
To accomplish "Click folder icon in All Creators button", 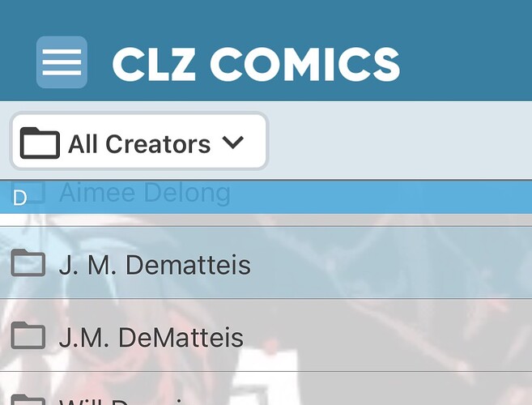I will 40,143.
